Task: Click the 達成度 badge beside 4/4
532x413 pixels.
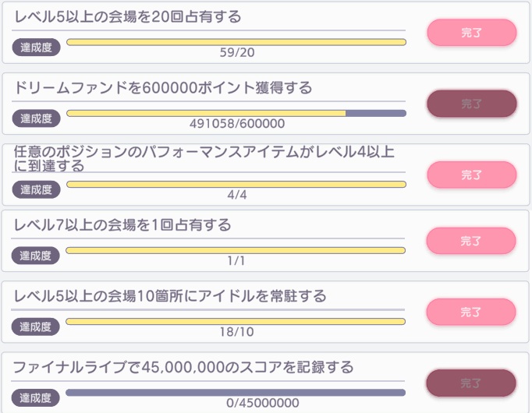Action: [x=36, y=189]
